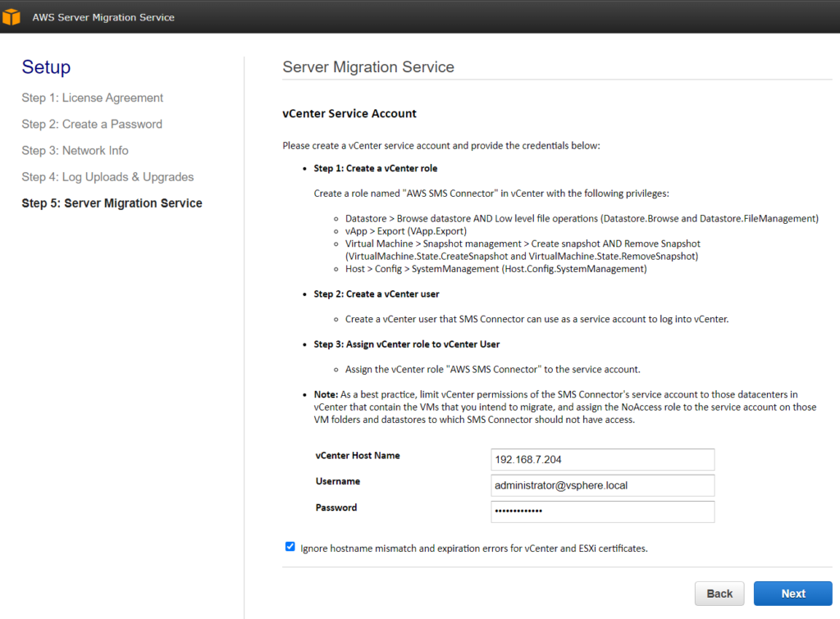Go to Step 1: License Agreement

click(92, 98)
